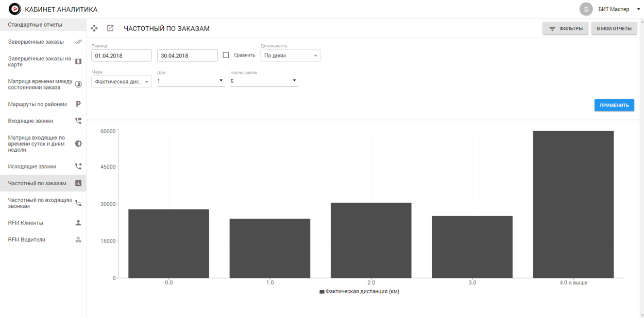Open the Шаг dropdown
Viewport: 644px width, 318px height.
(191, 81)
